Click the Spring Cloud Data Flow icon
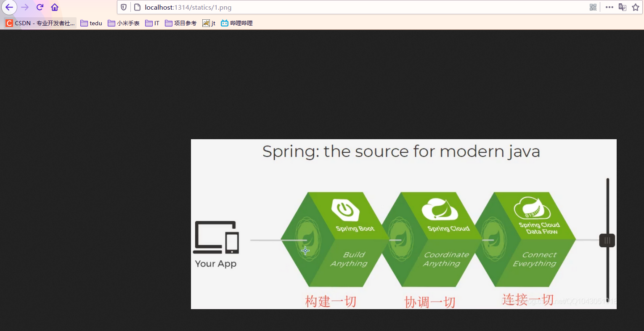 [532, 209]
